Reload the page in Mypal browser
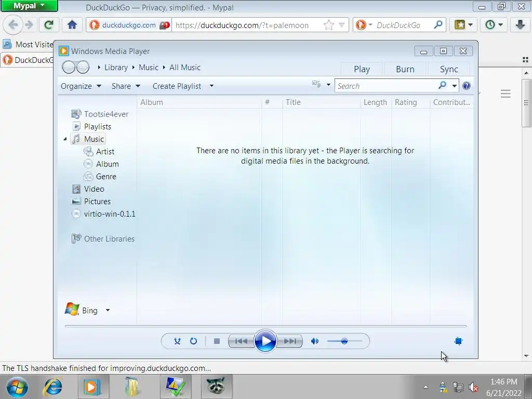This screenshot has height=399, width=532. 49,25
